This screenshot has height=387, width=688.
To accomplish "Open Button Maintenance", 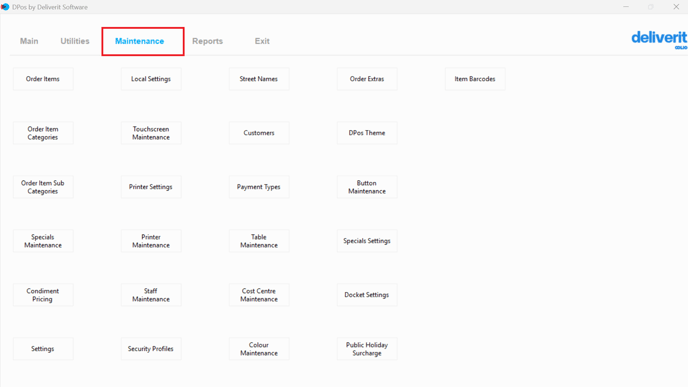I will 367,187.
